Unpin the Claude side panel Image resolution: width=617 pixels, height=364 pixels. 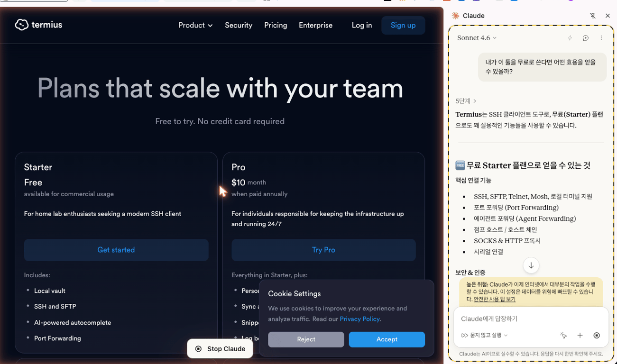(593, 16)
